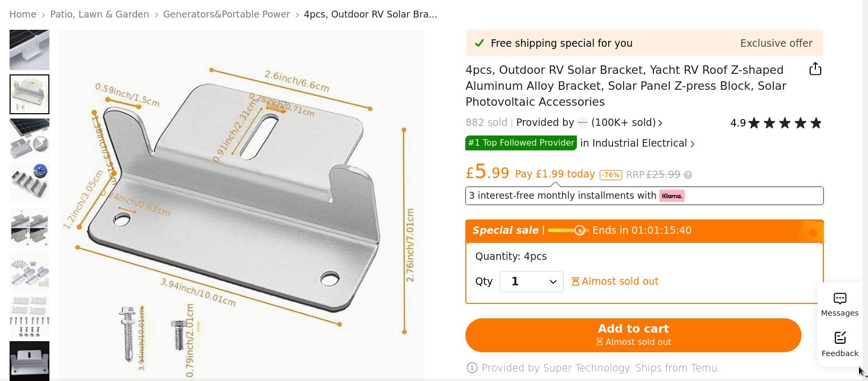Expand the 'Industrial Electrical' category chevron
This screenshot has width=868, height=381.
click(x=692, y=143)
